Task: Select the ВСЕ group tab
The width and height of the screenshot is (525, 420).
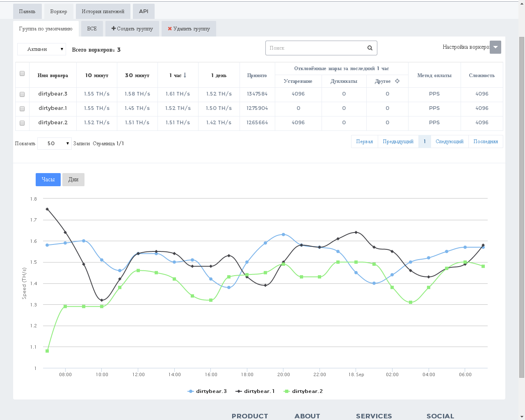Action: 92,29
